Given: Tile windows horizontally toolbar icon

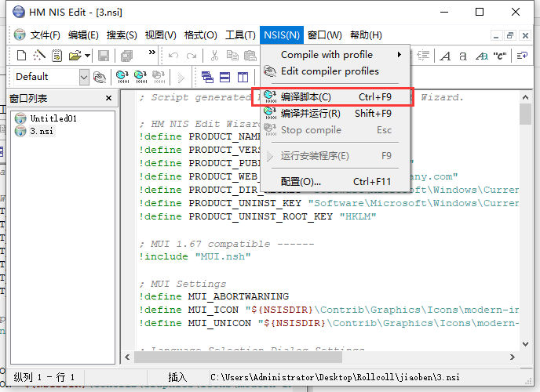Looking at the screenshot, I should (225, 77).
